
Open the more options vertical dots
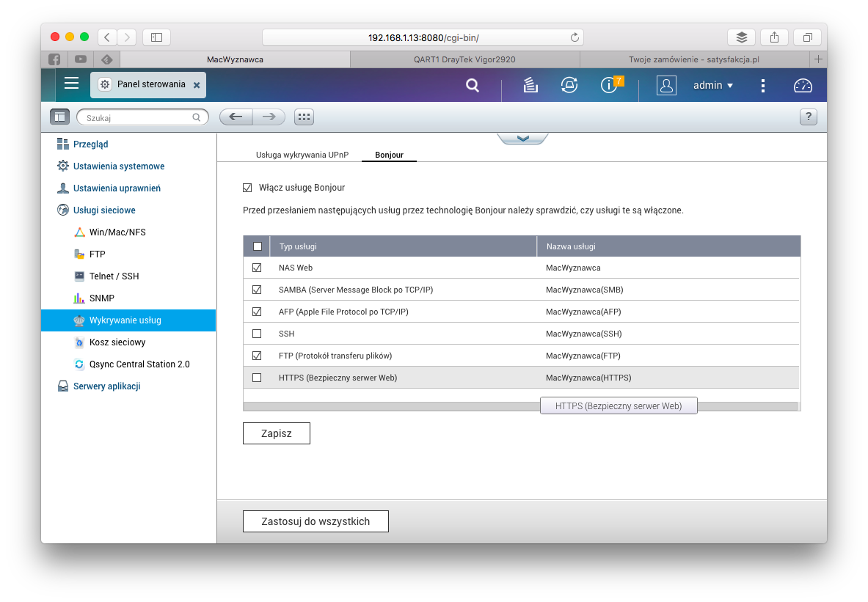coord(763,85)
